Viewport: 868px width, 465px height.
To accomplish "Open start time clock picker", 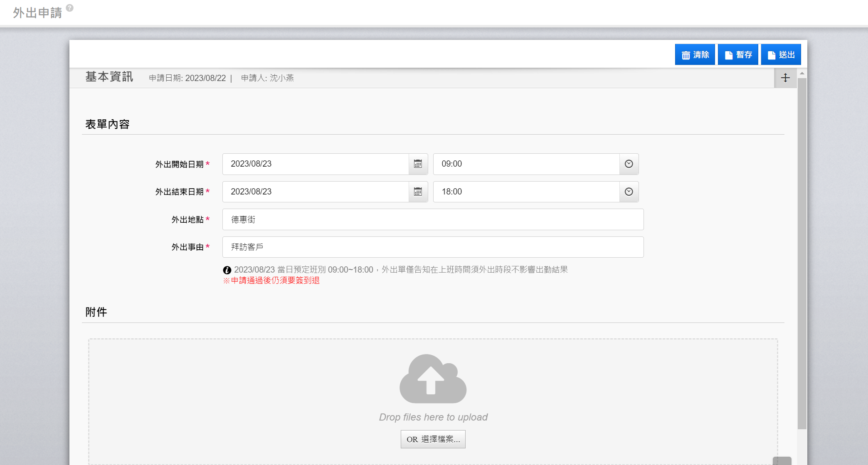I will pyautogui.click(x=629, y=164).
